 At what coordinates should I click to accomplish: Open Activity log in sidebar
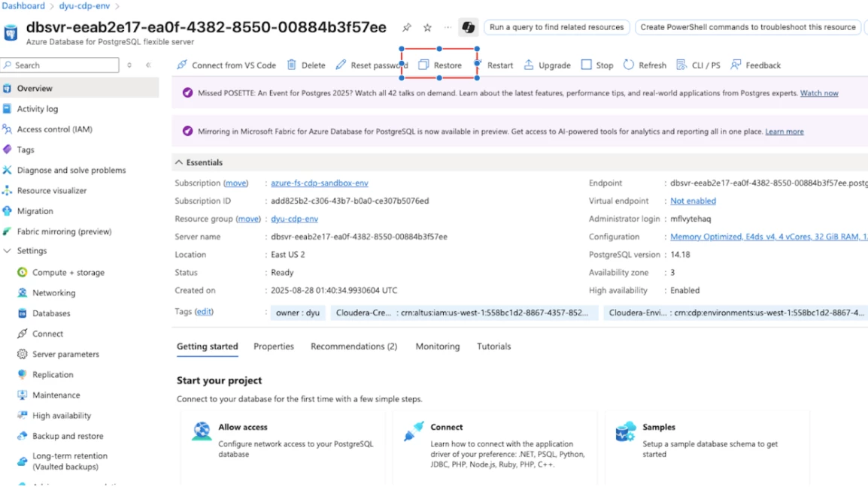[37, 109]
